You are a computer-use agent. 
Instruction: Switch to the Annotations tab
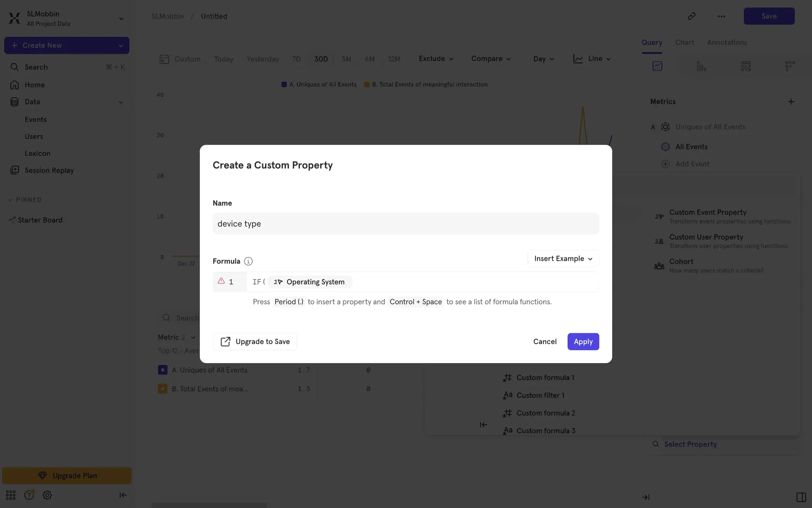tap(727, 42)
